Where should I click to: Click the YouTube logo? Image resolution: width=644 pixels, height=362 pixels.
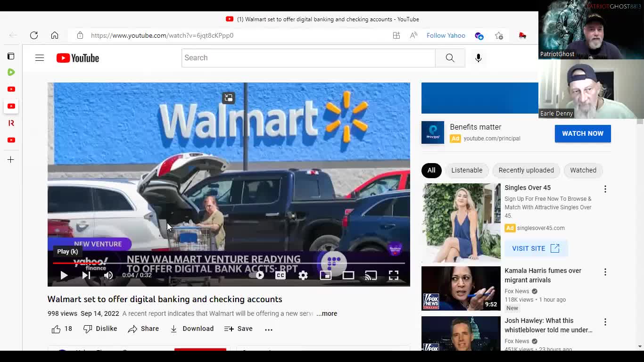click(x=78, y=58)
